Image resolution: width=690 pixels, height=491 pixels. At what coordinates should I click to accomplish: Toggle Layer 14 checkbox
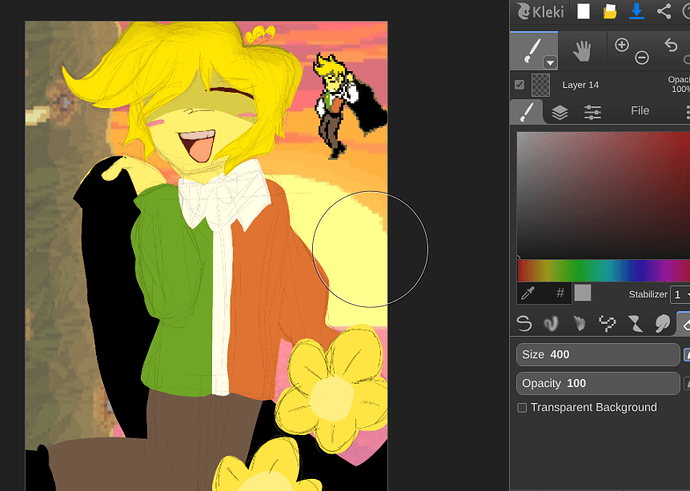click(519, 84)
